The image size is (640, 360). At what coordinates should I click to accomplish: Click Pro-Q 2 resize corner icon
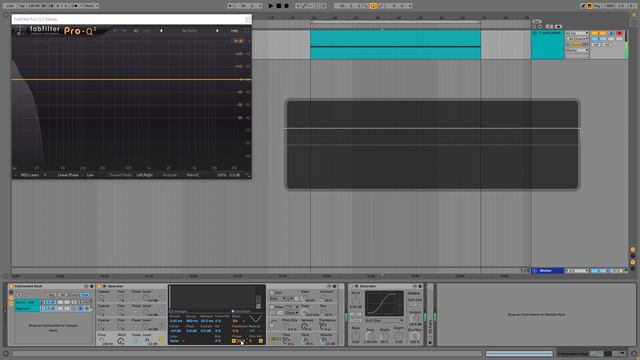[247, 175]
